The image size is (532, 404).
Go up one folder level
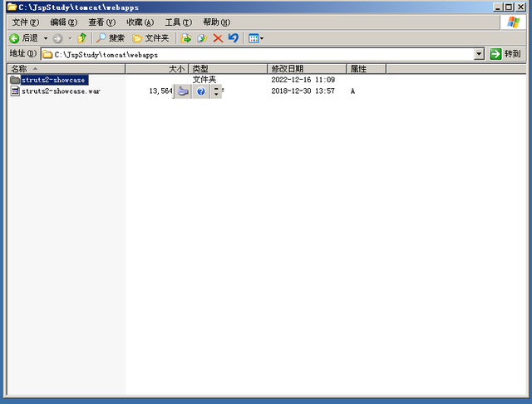pyautogui.click(x=81, y=38)
